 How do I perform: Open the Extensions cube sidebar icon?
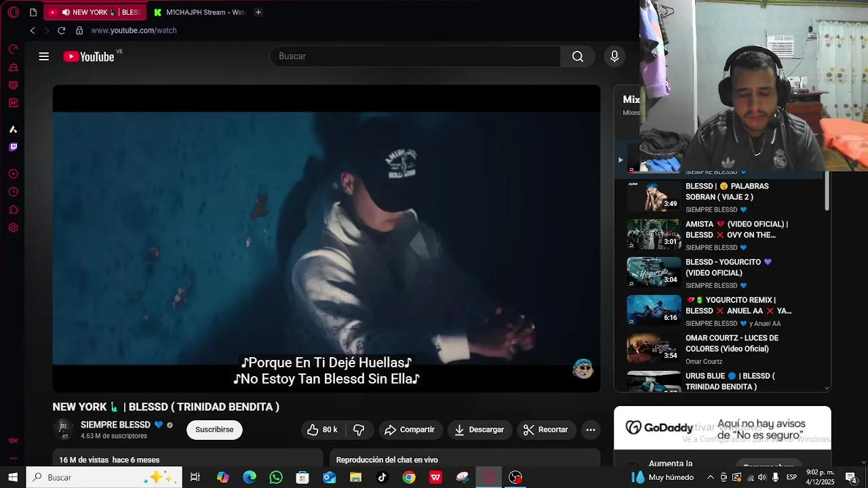pyautogui.click(x=13, y=210)
